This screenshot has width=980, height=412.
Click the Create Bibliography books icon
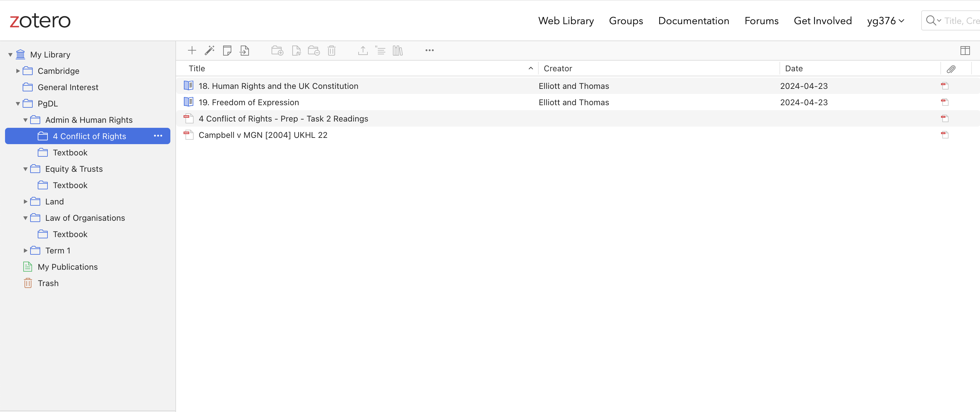pyautogui.click(x=398, y=50)
